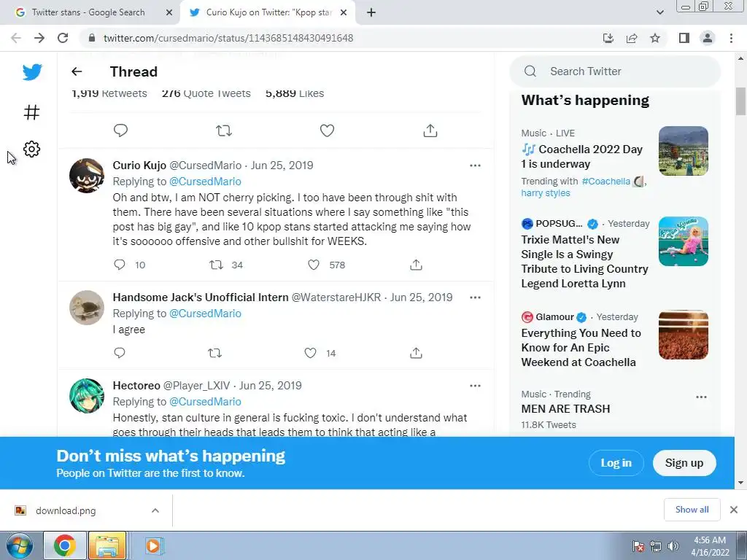Reply to the "I agree" tweet
The height and width of the screenshot is (560, 747).
coord(120,353)
